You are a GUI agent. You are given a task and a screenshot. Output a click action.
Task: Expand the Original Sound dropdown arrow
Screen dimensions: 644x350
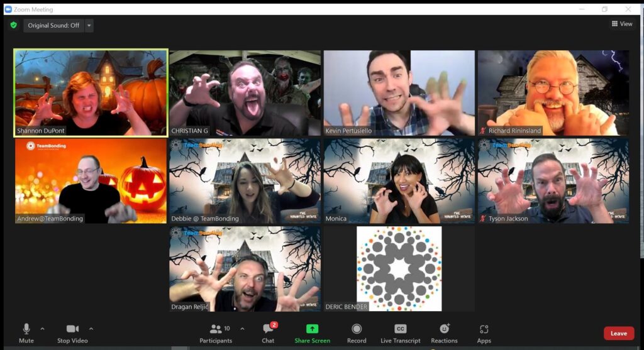[x=89, y=26]
